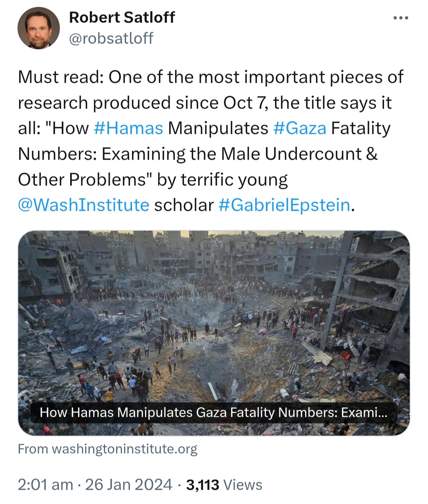
Task: Open the @robsatloff handle link
Action: (111, 38)
